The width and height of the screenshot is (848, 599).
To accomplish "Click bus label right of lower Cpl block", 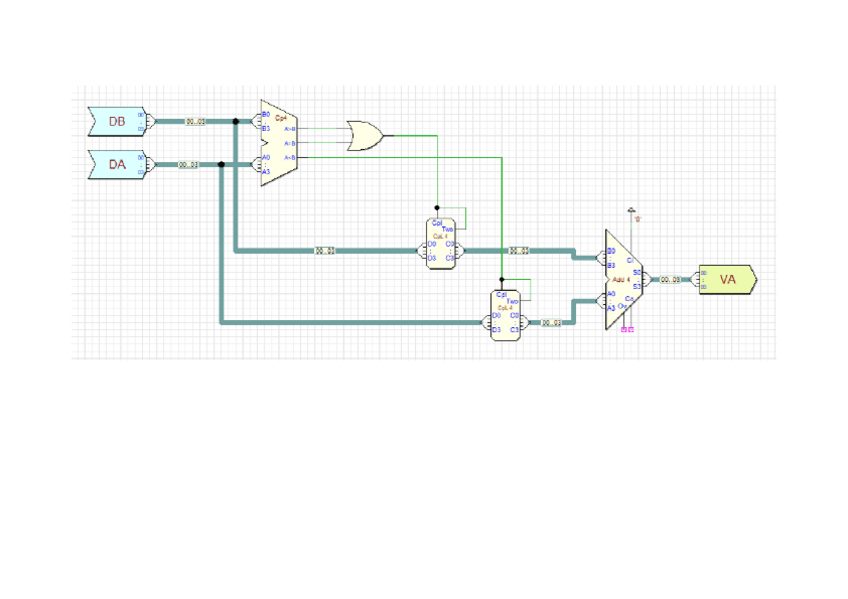I will click(x=551, y=323).
